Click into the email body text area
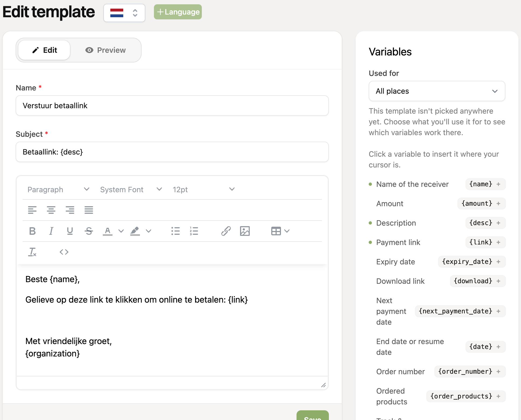Image resolution: width=521 pixels, height=420 pixels. pos(172,320)
